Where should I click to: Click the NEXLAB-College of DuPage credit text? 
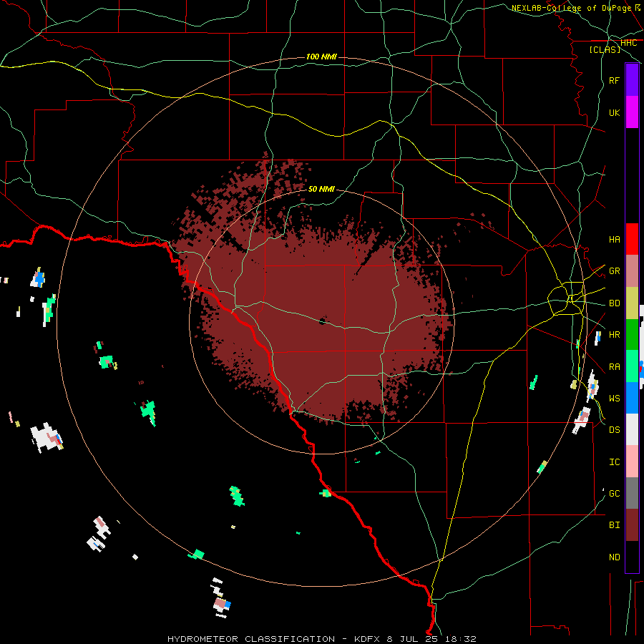click(x=571, y=8)
